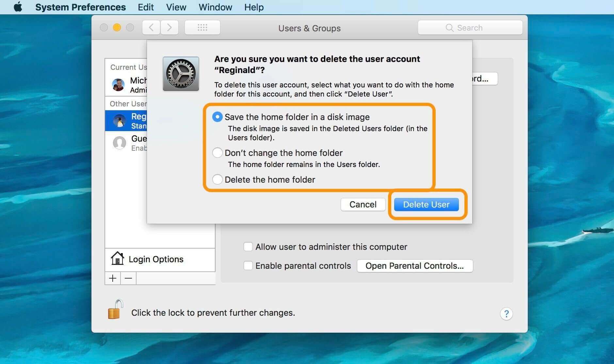This screenshot has width=614, height=364.
Task: Enable Allow user to administer this computer
Action: [x=248, y=247]
